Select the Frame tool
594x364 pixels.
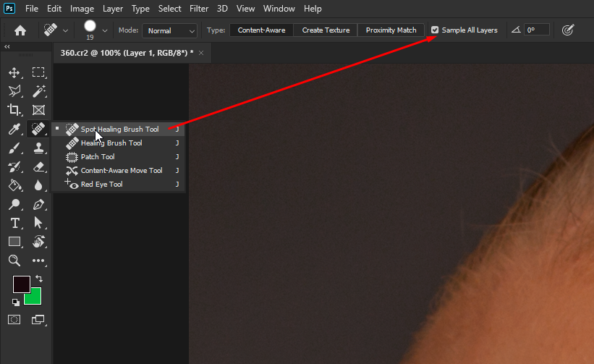[x=38, y=110]
